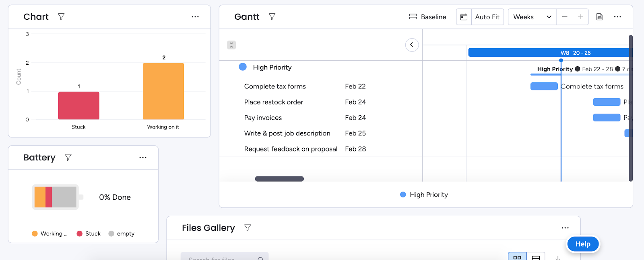
Task: Click the Battery widget filter icon
Action: [68, 158]
